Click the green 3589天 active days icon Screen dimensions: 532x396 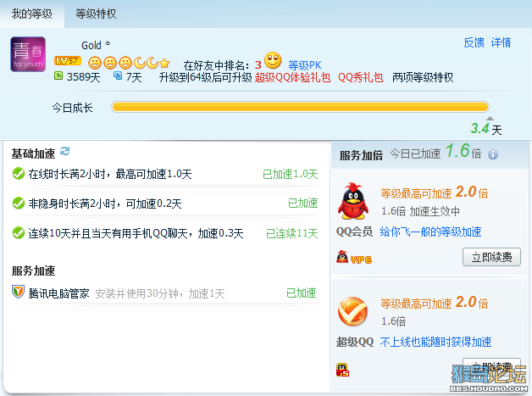58,75
